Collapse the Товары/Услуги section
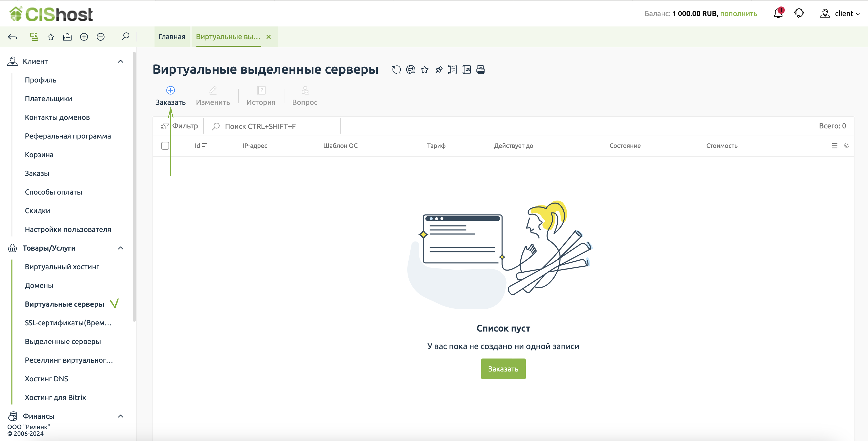The width and height of the screenshot is (868, 441). coord(120,248)
